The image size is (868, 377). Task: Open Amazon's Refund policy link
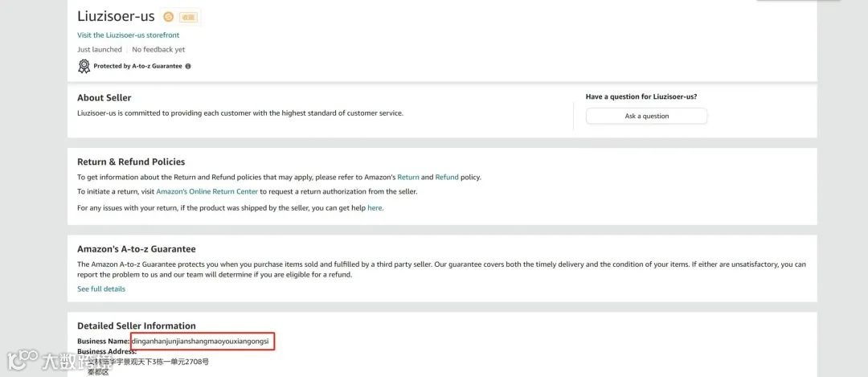[x=447, y=177]
